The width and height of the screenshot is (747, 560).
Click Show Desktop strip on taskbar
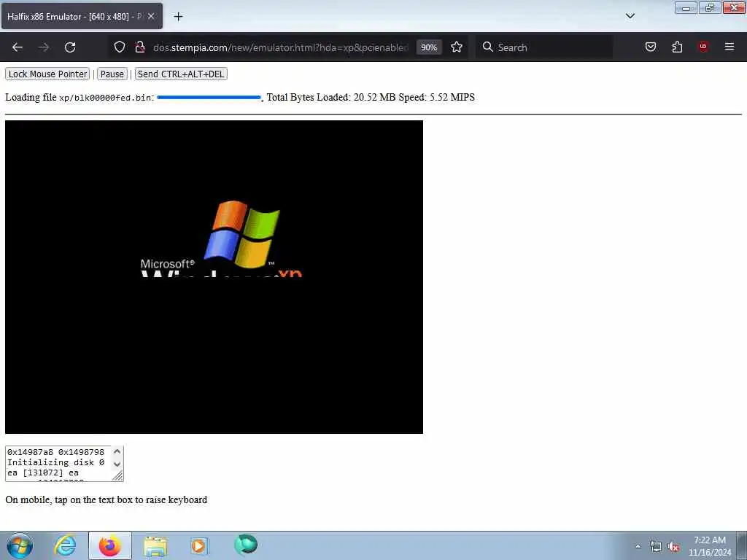(742, 546)
